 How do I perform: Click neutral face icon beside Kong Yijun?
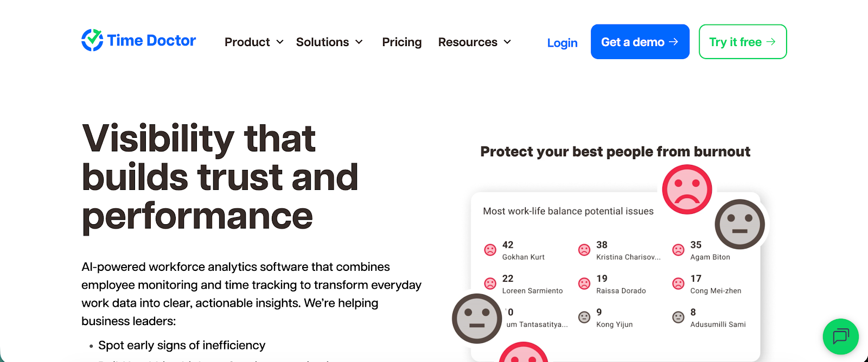tap(584, 317)
